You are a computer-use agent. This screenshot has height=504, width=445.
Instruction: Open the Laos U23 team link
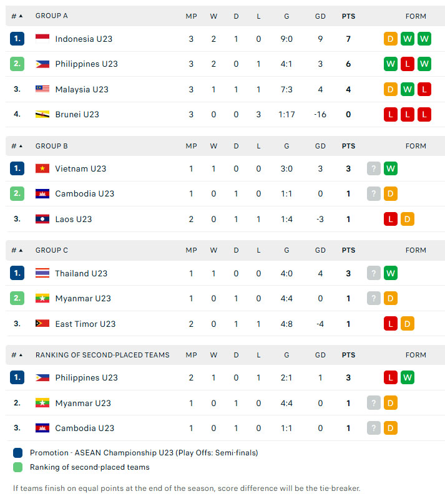(x=73, y=219)
